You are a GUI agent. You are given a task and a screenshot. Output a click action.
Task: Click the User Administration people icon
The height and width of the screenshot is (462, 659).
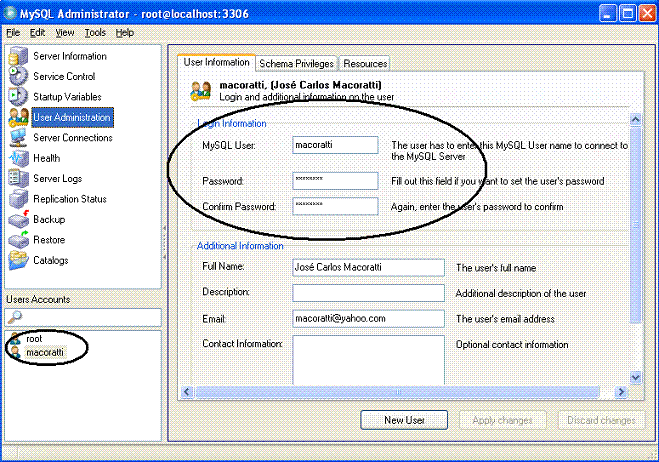tap(18, 117)
